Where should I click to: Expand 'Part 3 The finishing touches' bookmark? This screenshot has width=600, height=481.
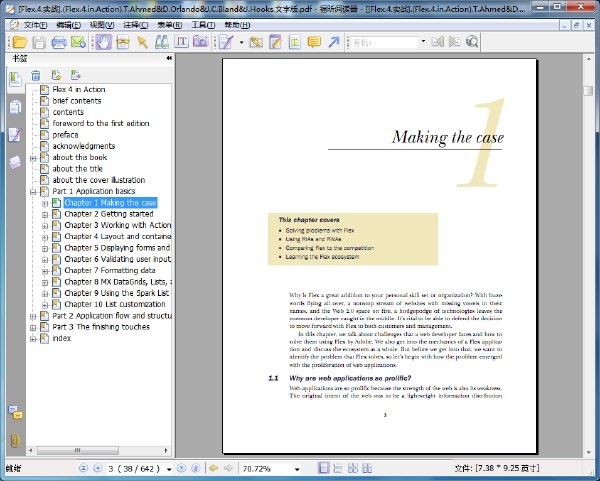(x=33, y=328)
